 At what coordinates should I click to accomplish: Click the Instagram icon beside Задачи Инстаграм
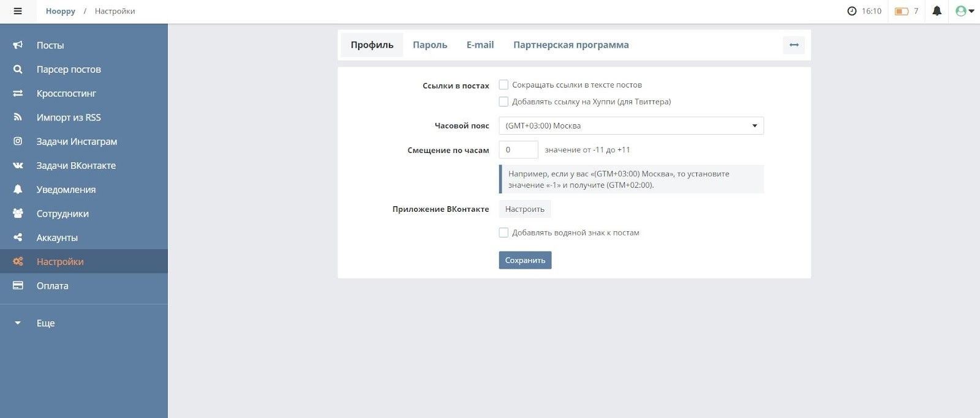(x=18, y=141)
